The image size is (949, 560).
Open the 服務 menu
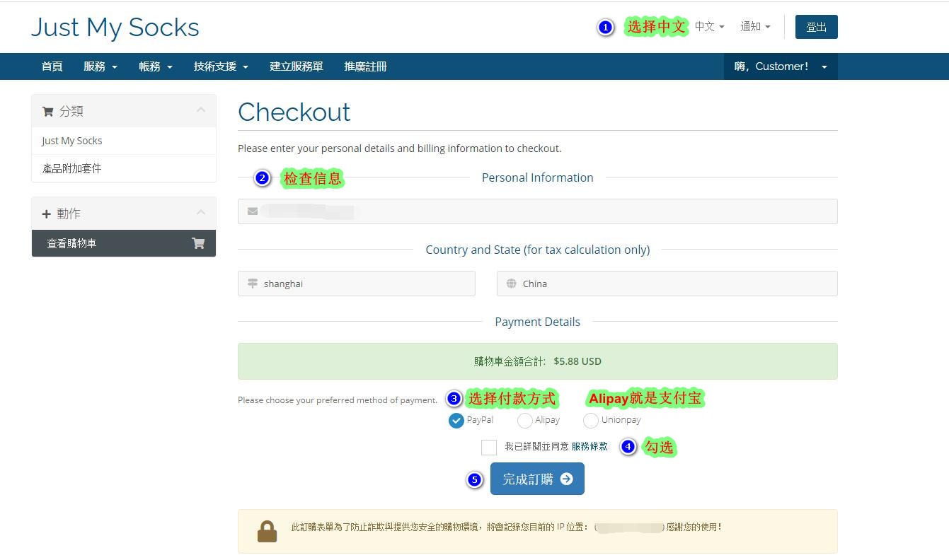pos(100,66)
